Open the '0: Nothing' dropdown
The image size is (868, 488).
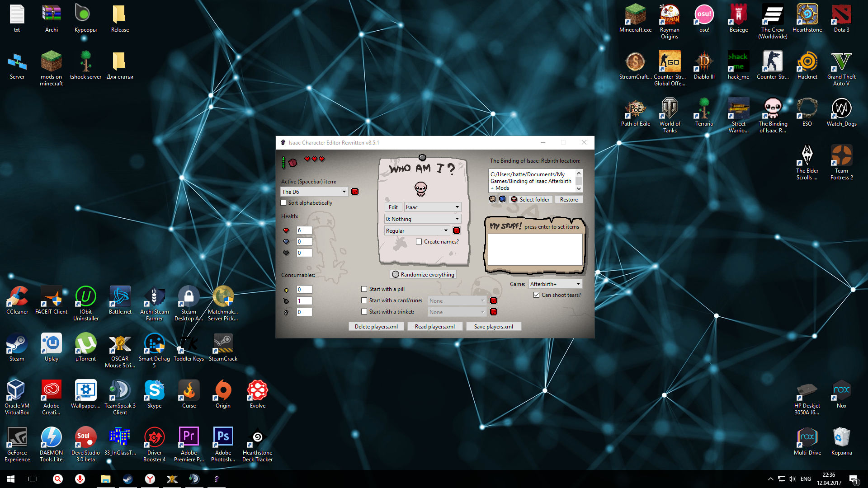point(422,219)
